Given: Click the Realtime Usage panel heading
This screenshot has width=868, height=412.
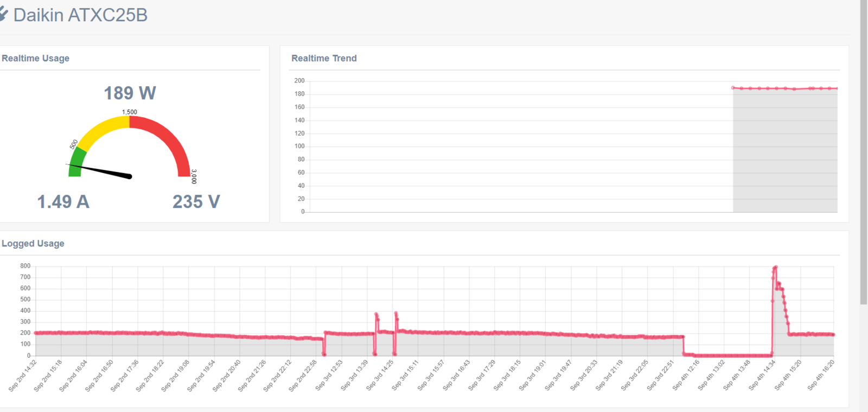Looking at the screenshot, I should pos(35,58).
